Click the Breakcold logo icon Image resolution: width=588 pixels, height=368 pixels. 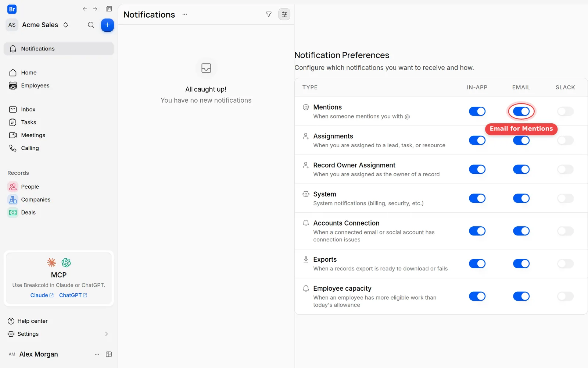tap(12, 9)
